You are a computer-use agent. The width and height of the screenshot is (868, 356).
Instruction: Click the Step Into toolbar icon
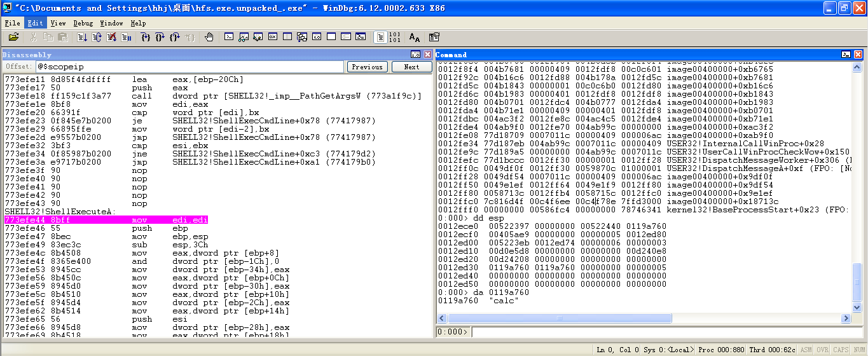click(145, 38)
